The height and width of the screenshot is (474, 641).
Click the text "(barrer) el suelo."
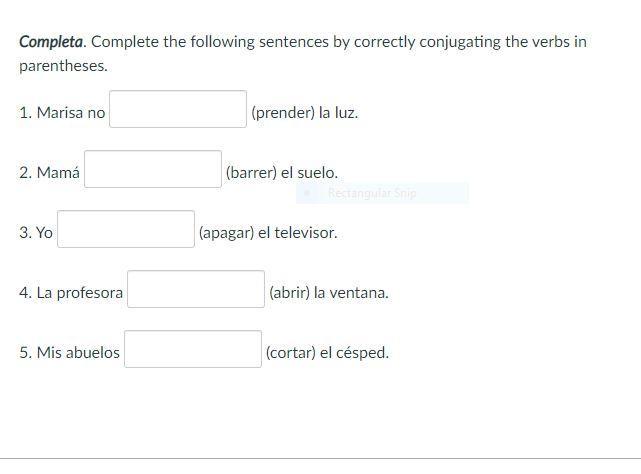(x=282, y=173)
